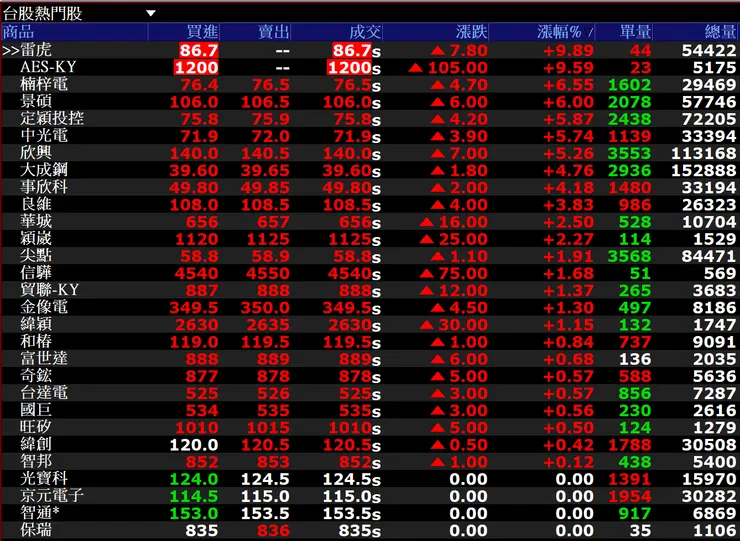
Task: Click 定穎投控 total volume 72205
Action: click(709, 119)
